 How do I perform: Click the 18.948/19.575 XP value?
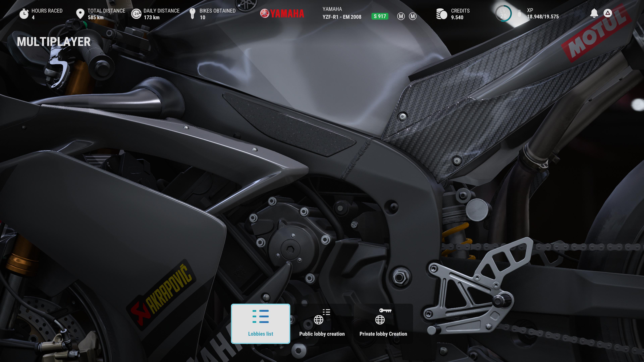click(543, 17)
